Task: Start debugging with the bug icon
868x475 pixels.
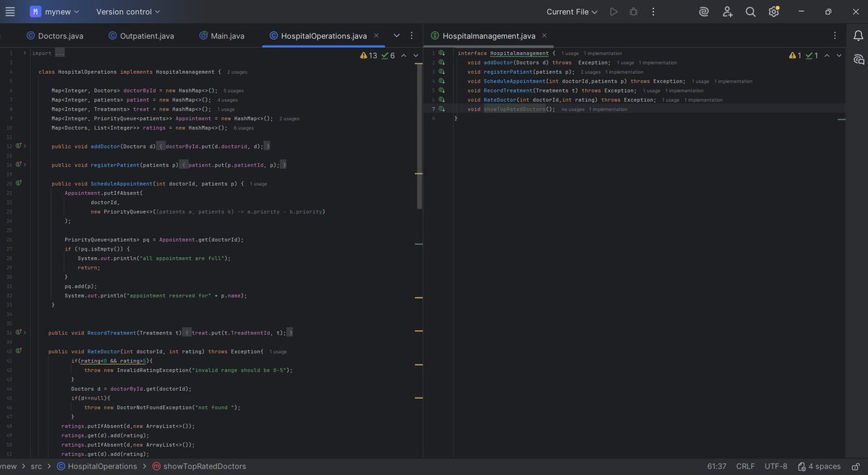Action: click(x=634, y=12)
